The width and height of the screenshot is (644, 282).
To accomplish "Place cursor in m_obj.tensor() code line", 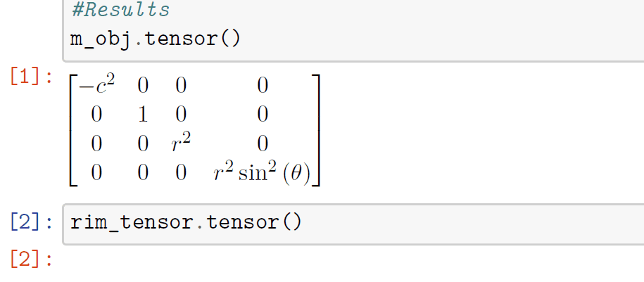I will 156,39.
